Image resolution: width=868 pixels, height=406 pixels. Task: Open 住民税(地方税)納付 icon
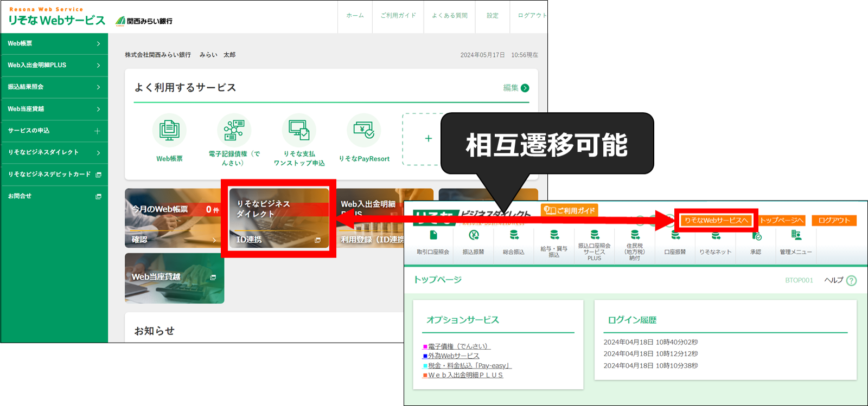pos(635,235)
